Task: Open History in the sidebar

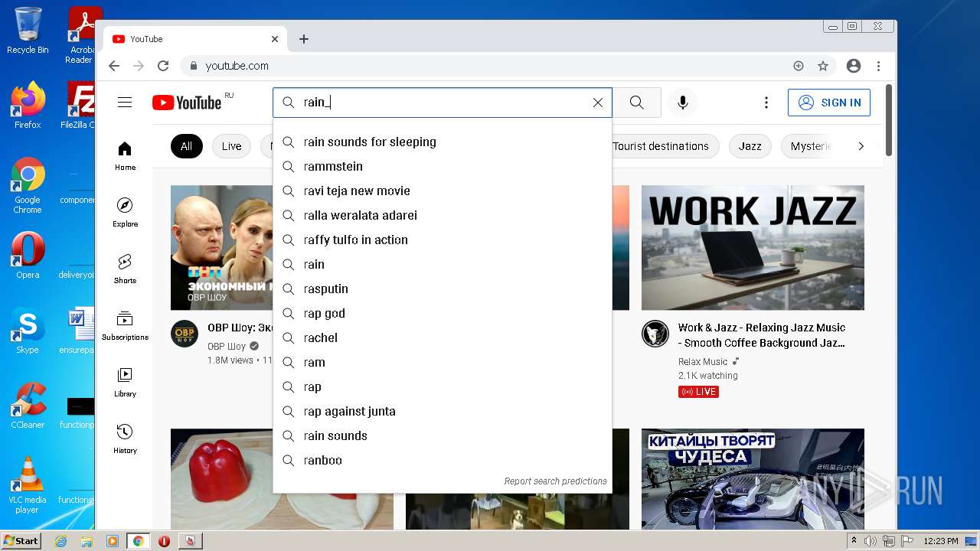Action: (125, 439)
